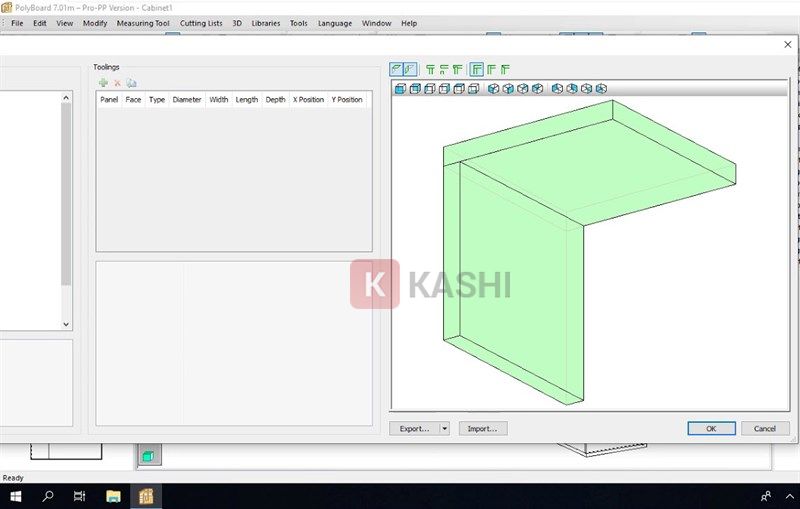Click the X Position column header
Image resolution: width=800 pixels, height=509 pixels.
click(308, 99)
